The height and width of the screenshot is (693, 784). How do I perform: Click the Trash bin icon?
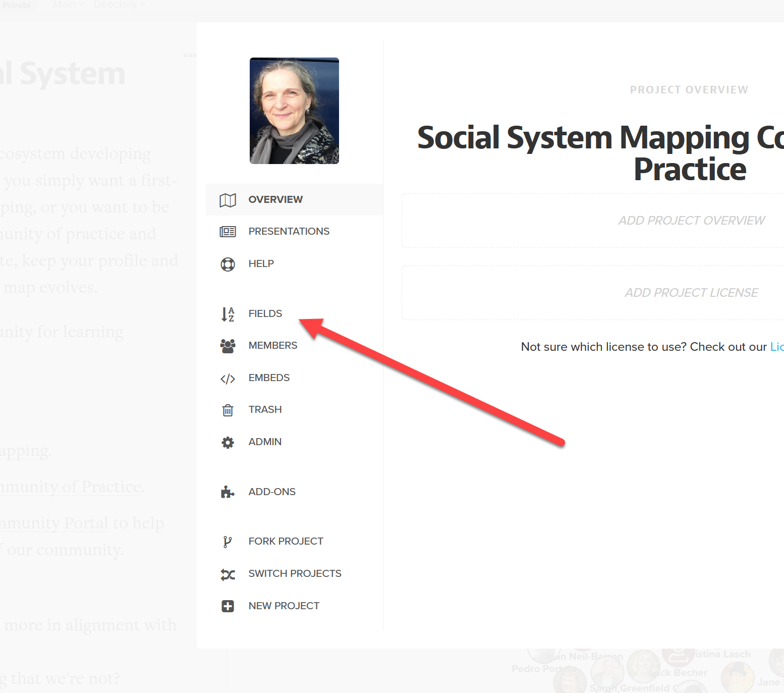(228, 410)
